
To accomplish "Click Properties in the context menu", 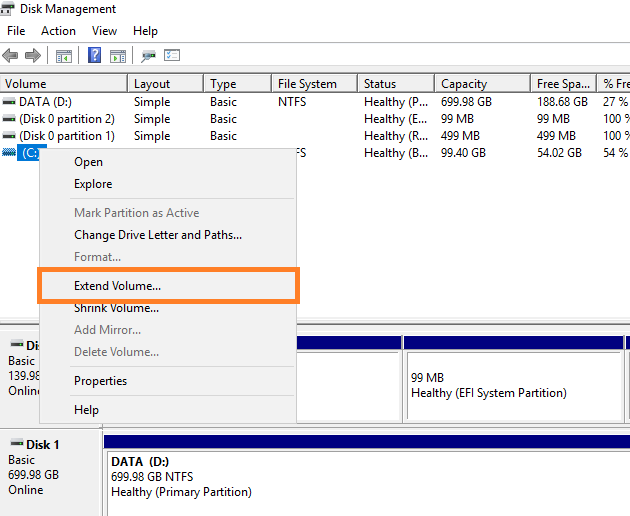I will pos(100,381).
